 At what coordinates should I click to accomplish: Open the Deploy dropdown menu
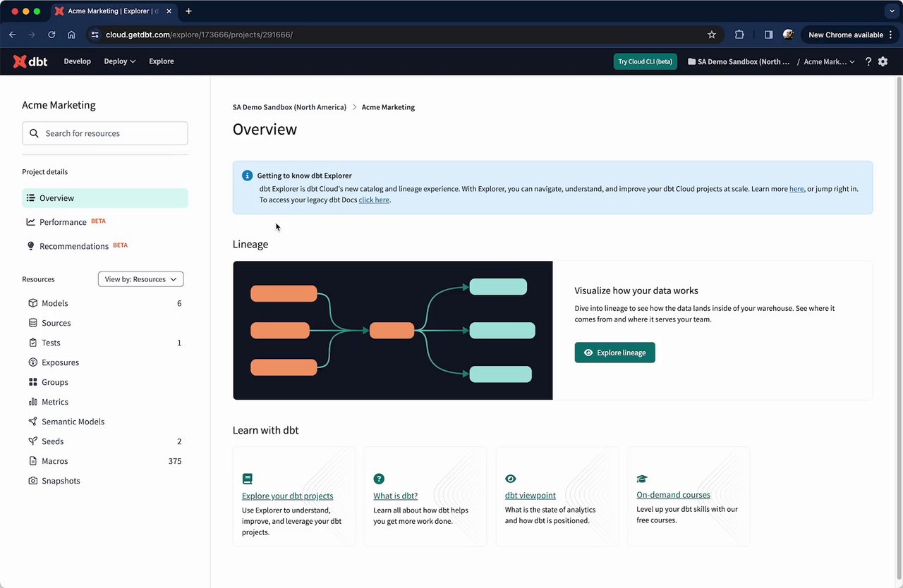tap(120, 61)
